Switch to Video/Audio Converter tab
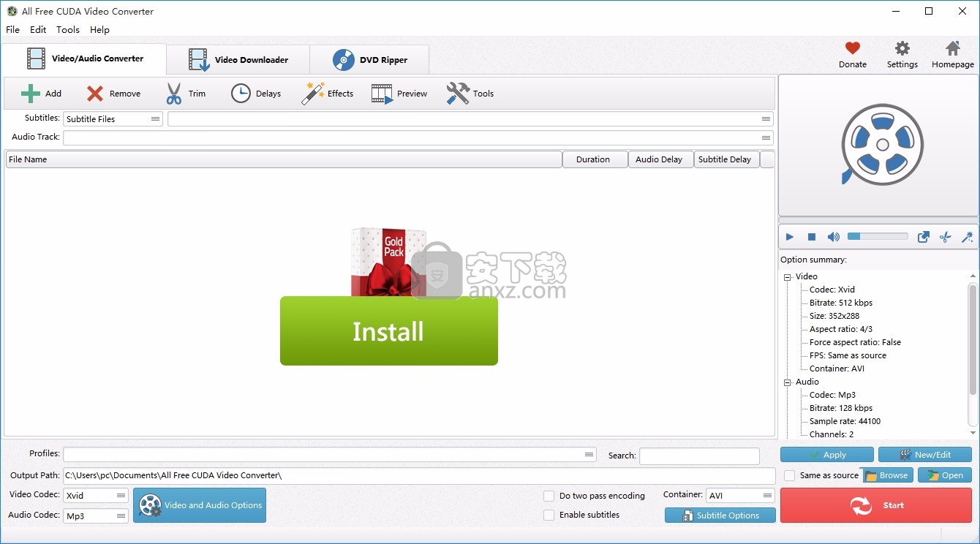980x544 pixels. [84, 58]
